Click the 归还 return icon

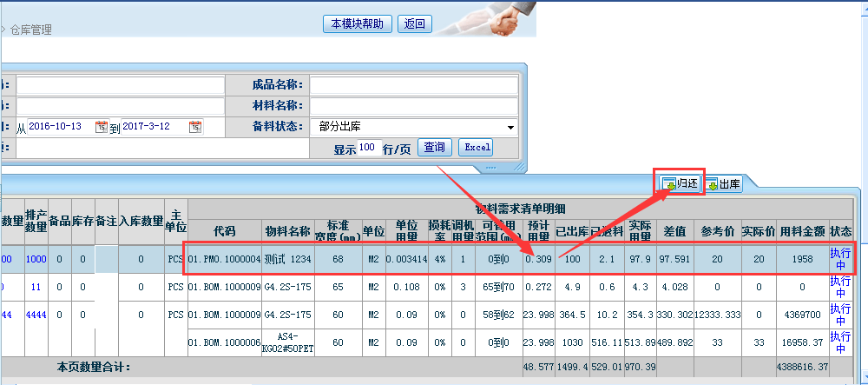(x=670, y=183)
